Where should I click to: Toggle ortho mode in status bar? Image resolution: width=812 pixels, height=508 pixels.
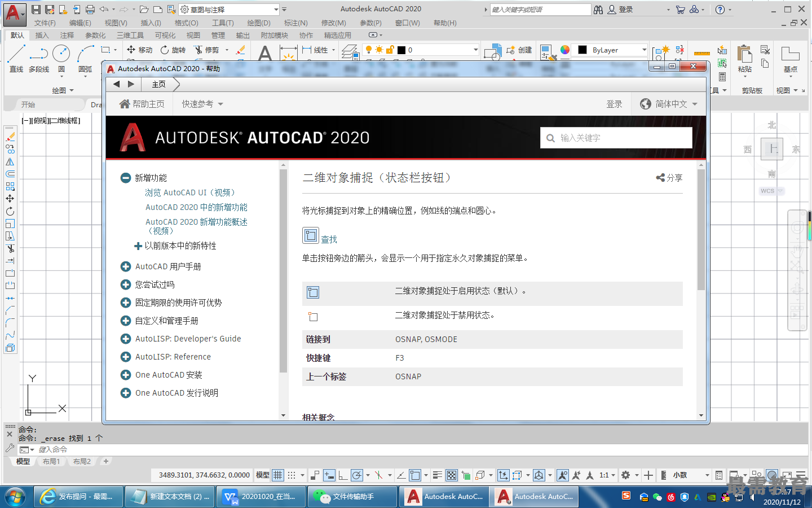pyautogui.click(x=343, y=475)
